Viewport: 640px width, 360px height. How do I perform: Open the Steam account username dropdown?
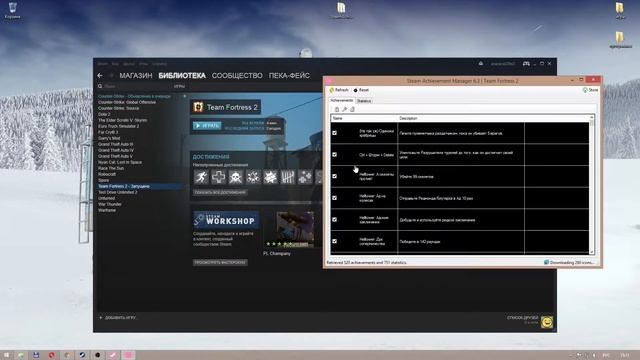tap(503, 64)
